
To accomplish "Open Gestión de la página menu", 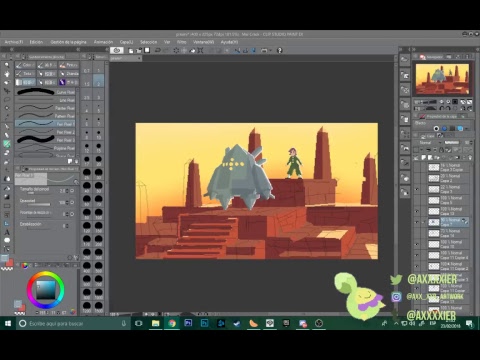I will (68, 42).
